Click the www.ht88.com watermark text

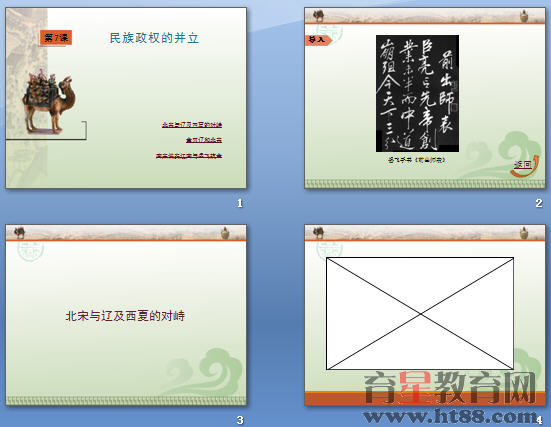point(450,417)
